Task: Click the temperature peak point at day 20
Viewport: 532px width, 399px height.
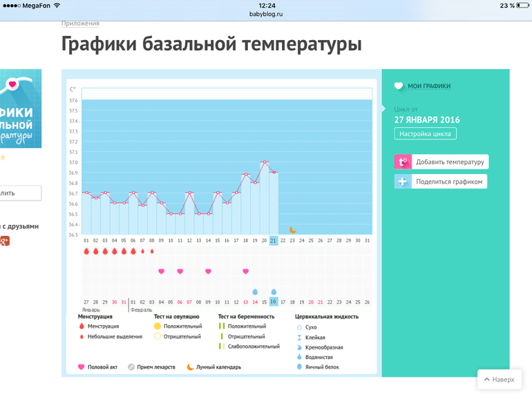Action: coord(264,162)
